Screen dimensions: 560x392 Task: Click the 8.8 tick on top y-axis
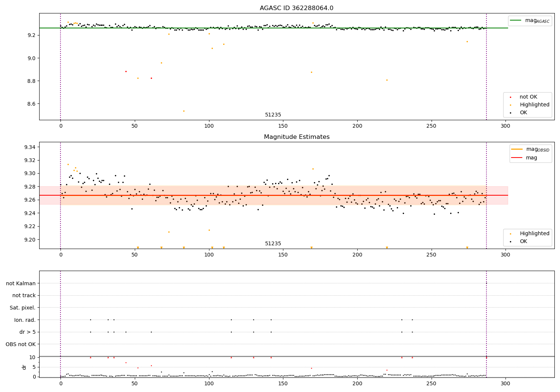click(31, 81)
